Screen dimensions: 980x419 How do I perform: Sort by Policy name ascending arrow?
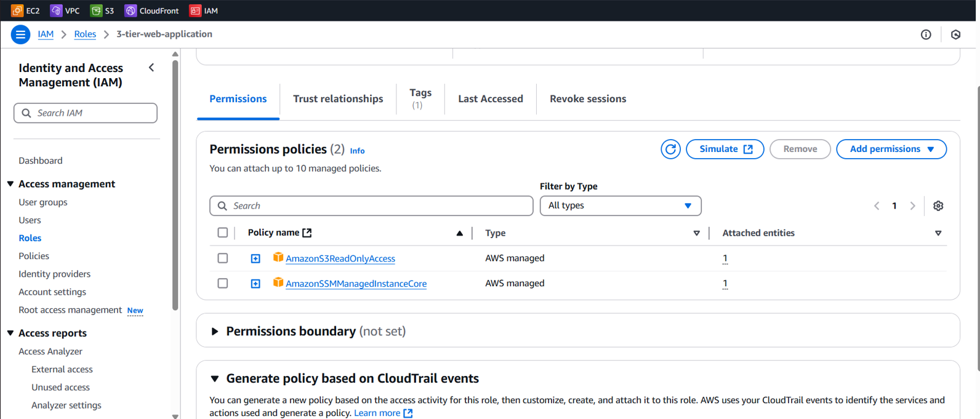[x=459, y=233]
